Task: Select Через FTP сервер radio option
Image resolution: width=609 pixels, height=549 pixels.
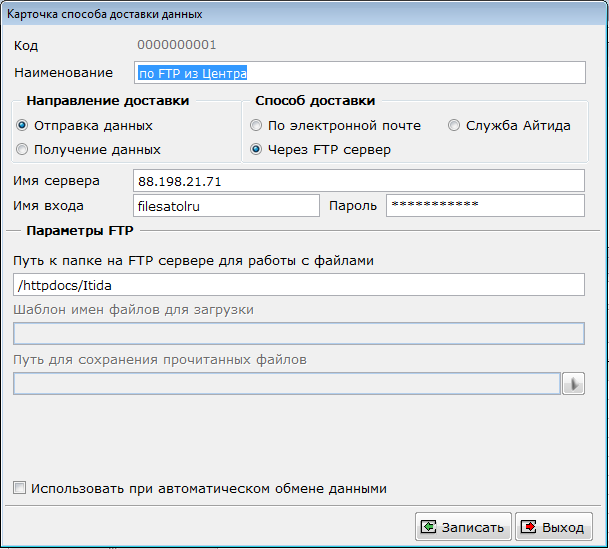Action: point(256,149)
